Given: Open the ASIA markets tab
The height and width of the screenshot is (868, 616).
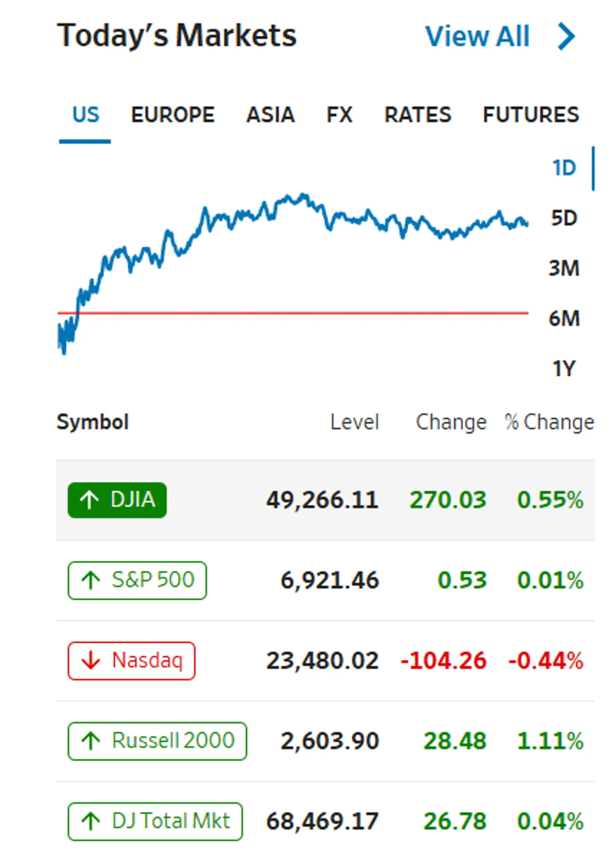Looking at the screenshot, I should (x=270, y=115).
